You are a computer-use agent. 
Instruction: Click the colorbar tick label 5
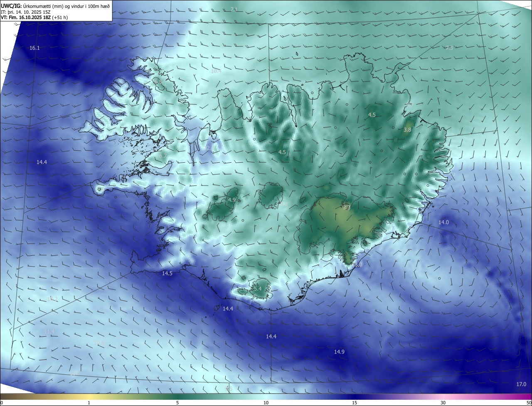tap(177, 403)
